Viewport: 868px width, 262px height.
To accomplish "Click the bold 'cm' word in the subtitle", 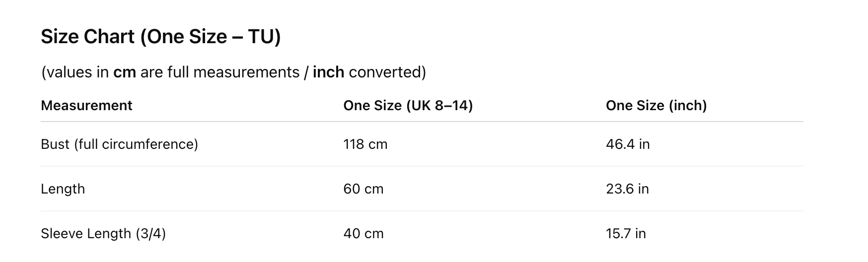I will tap(125, 72).
